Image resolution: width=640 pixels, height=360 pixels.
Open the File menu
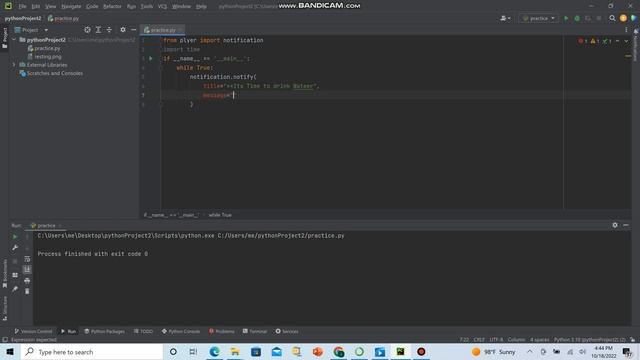pos(22,7)
